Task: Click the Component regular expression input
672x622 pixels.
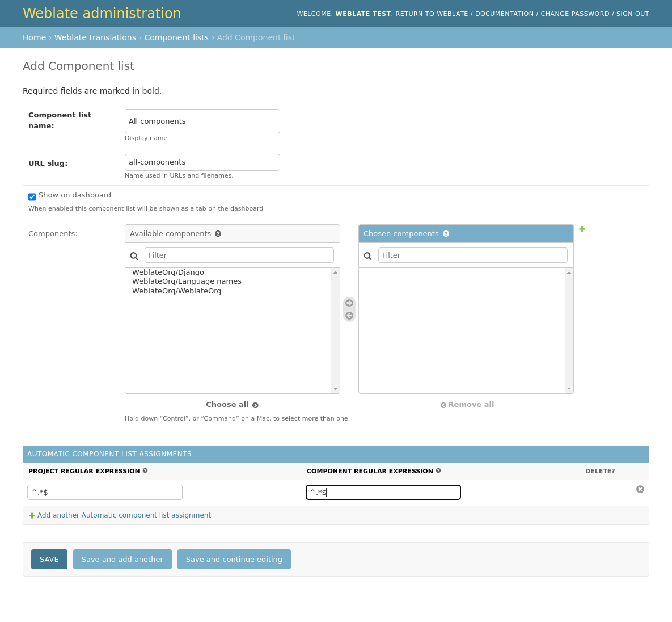Action: (383, 493)
